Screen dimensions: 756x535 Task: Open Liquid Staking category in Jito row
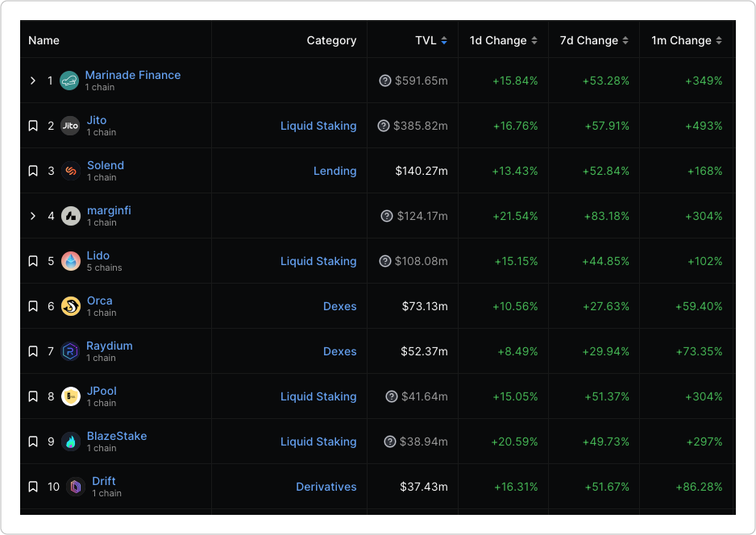pos(318,126)
